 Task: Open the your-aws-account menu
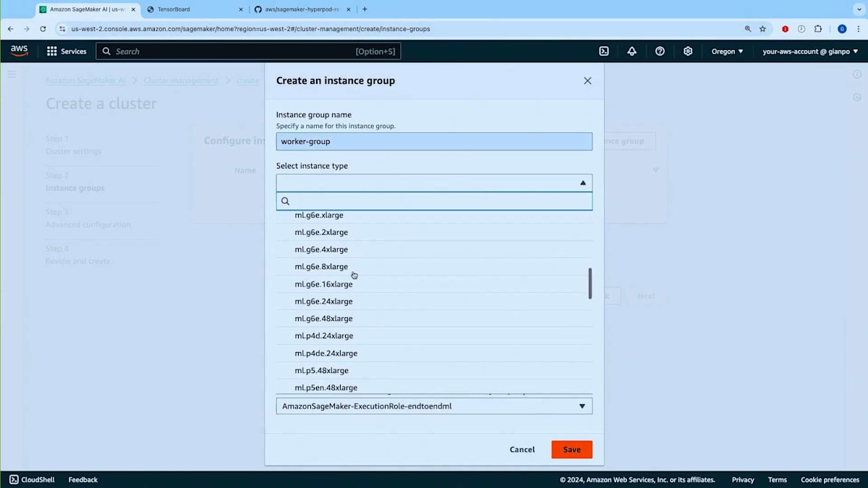pos(810,51)
